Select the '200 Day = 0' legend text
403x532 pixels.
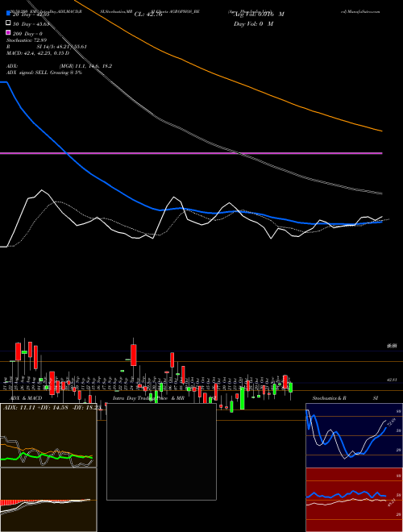point(27,34)
